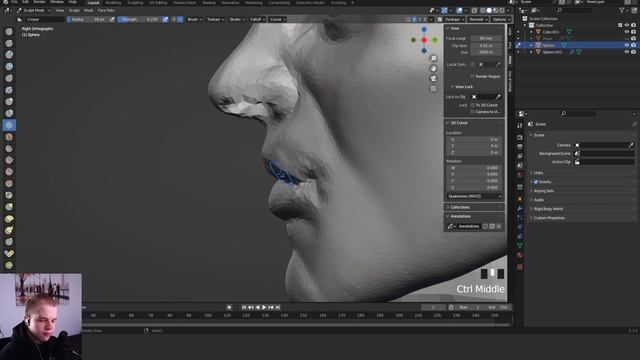Open the View Layer properties tab icon
Viewport: 640px width, 360px height.
pyautogui.click(x=520, y=156)
